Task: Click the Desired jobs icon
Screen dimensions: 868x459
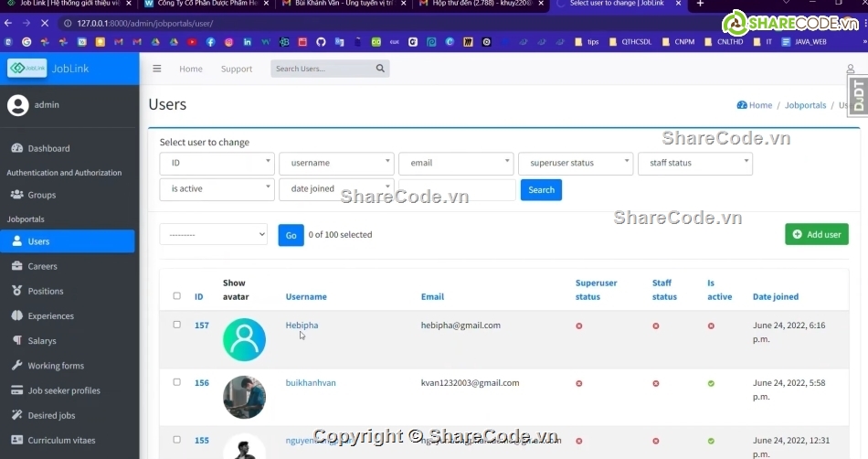Action: coord(17,415)
